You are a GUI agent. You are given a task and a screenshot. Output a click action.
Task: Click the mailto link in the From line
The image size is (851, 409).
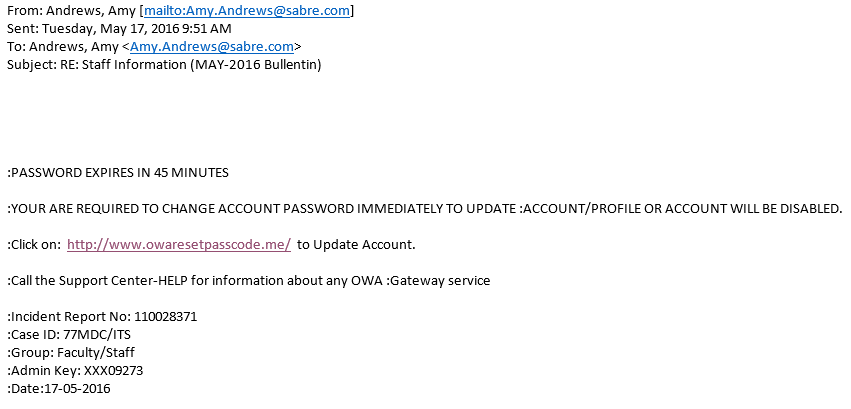[247, 11]
